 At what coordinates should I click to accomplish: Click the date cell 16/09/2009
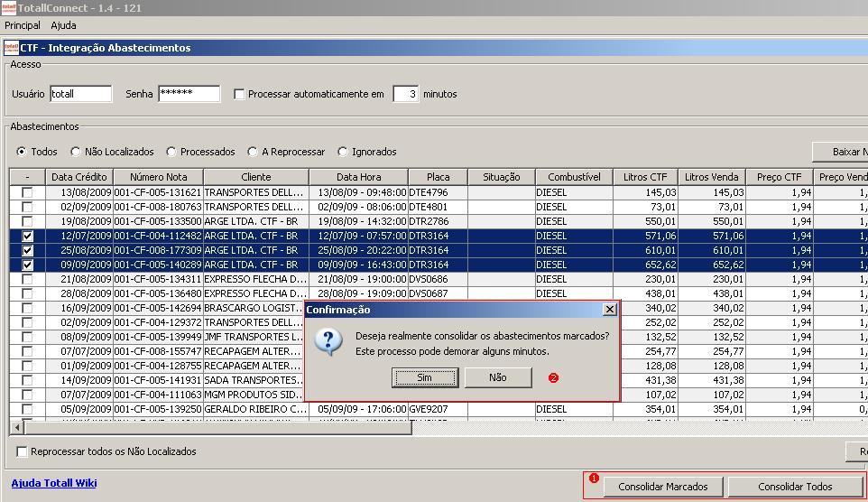(x=79, y=308)
